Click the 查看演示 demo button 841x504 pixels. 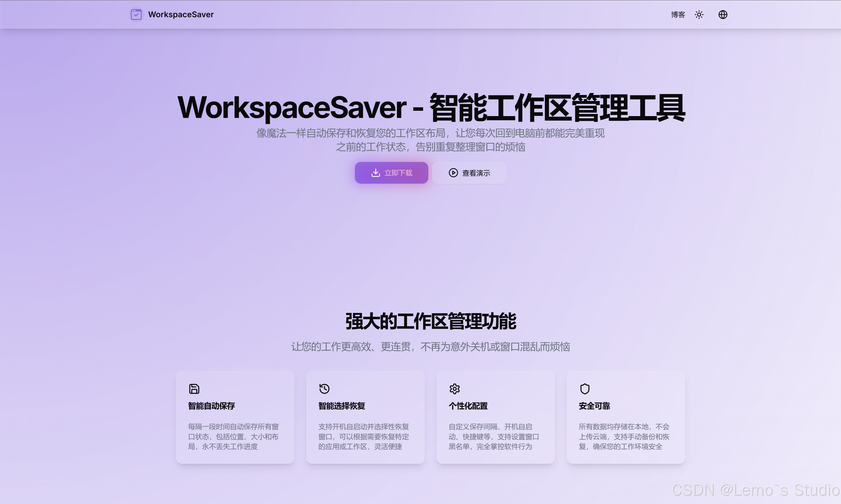[469, 173]
